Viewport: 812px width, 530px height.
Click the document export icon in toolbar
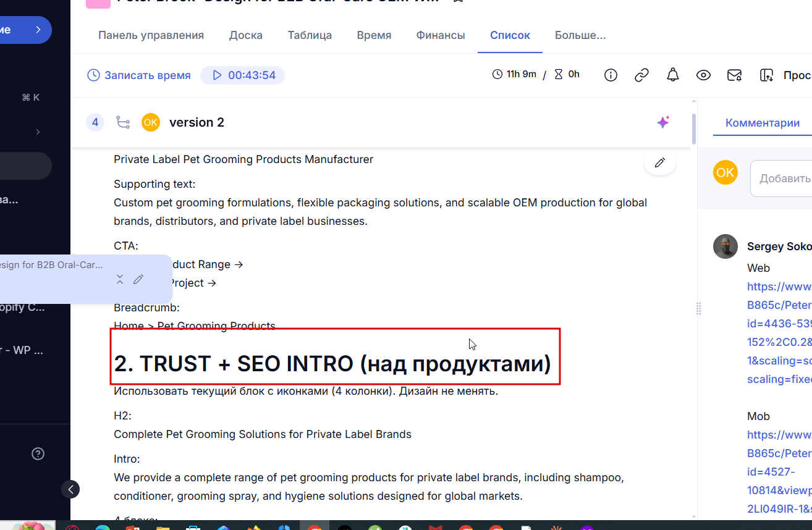point(766,75)
